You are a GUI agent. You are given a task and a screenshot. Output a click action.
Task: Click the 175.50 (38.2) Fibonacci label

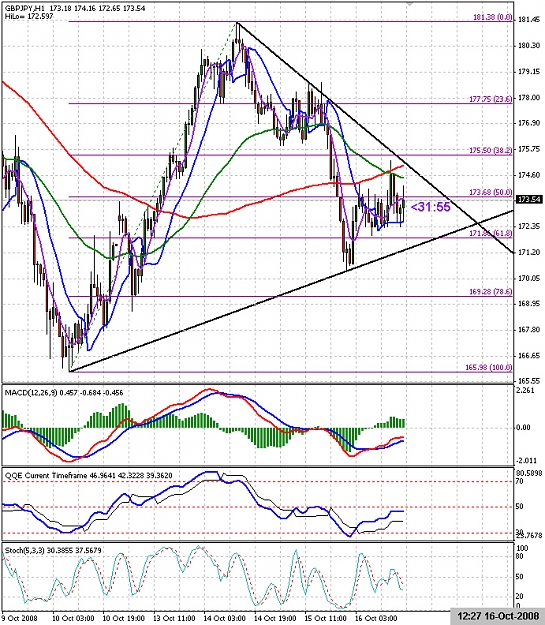pos(490,151)
